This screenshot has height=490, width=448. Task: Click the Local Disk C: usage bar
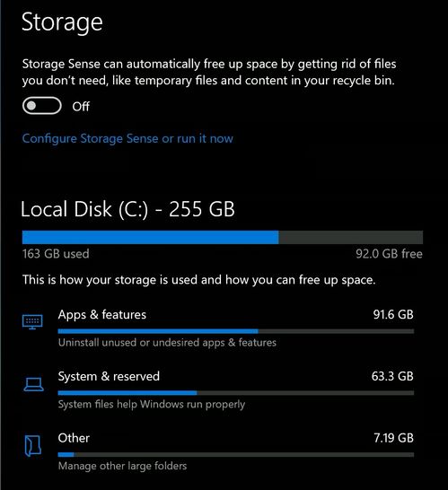point(223,237)
